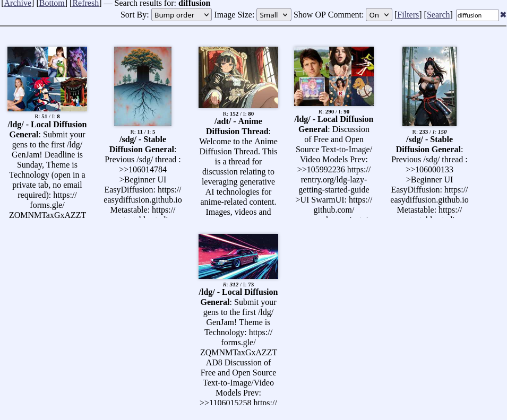Open the /ldg/ thumbnail with 290 replies

click(x=334, y=76)
